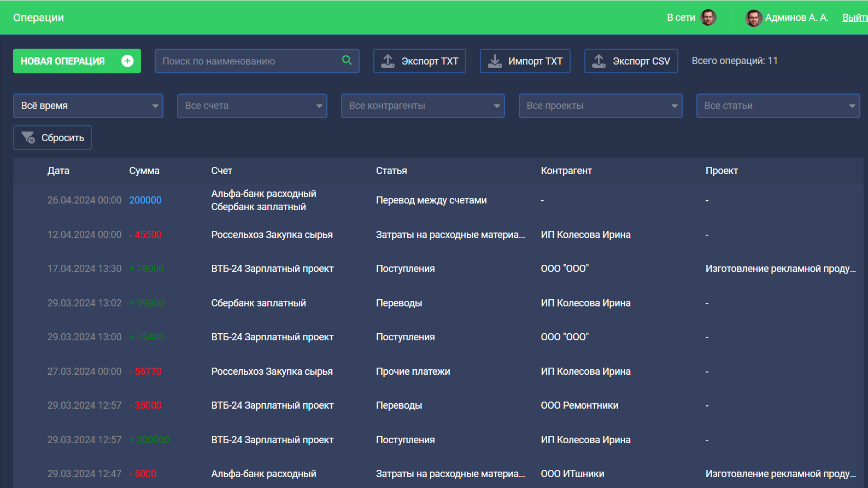Click the Контрагент column header
The height and width of the screenshot is (488, 868).
(x=566, y=171)
